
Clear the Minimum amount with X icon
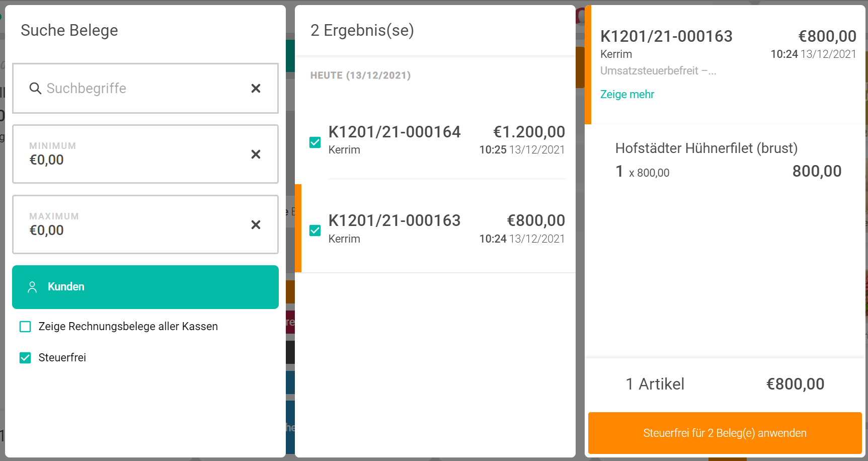pyautogui.click(x=256, y=154)
